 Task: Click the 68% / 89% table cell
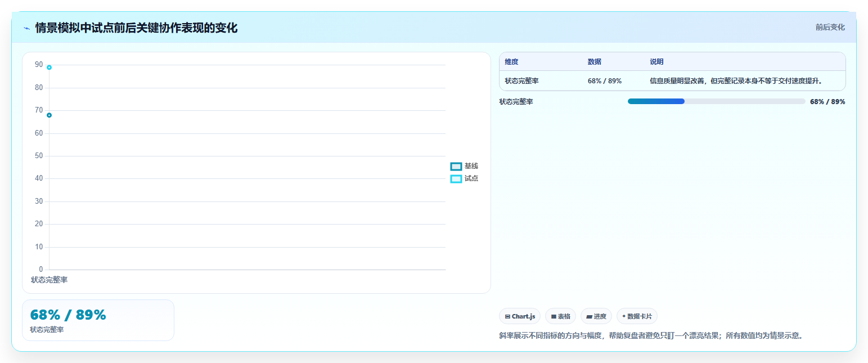[605, 81]
